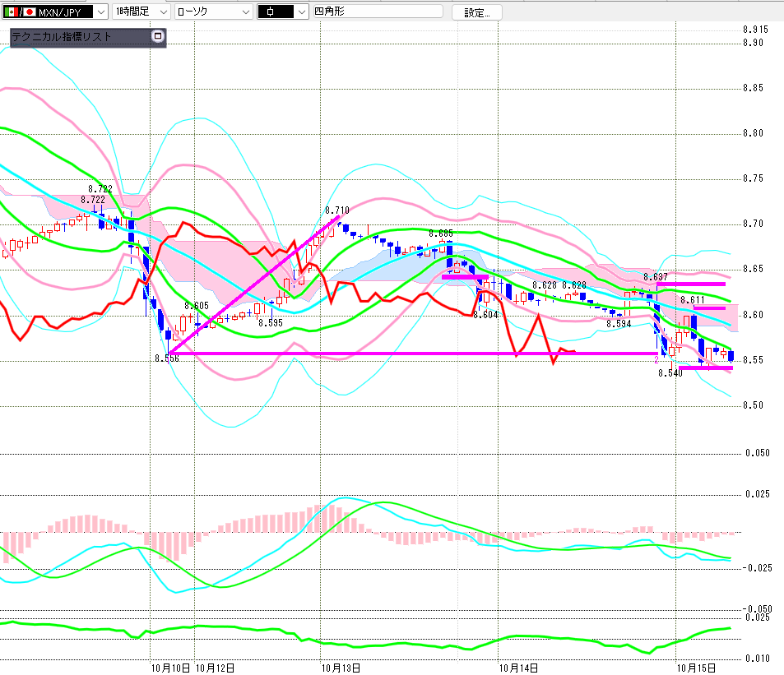The image size is (784, 675).
Task: Select the 10月14日 date label
Action: pyautogui.click(x=518, y=668)
